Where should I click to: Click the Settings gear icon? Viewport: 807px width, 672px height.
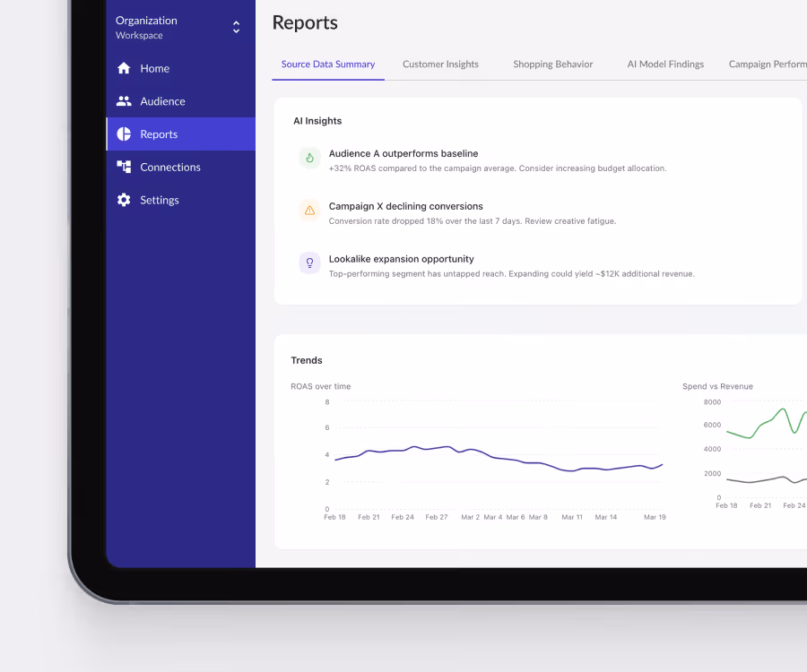coord(124,200)
